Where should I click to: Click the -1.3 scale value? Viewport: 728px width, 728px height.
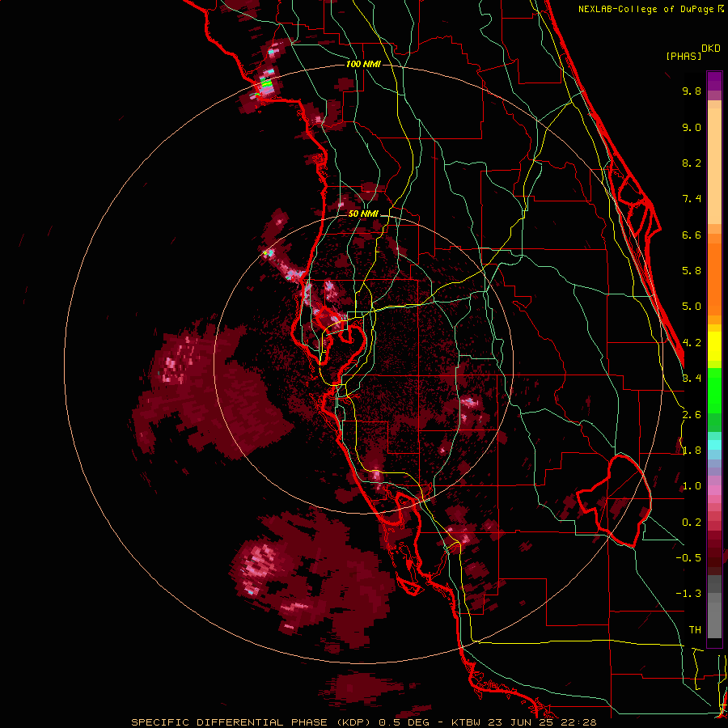688,594
